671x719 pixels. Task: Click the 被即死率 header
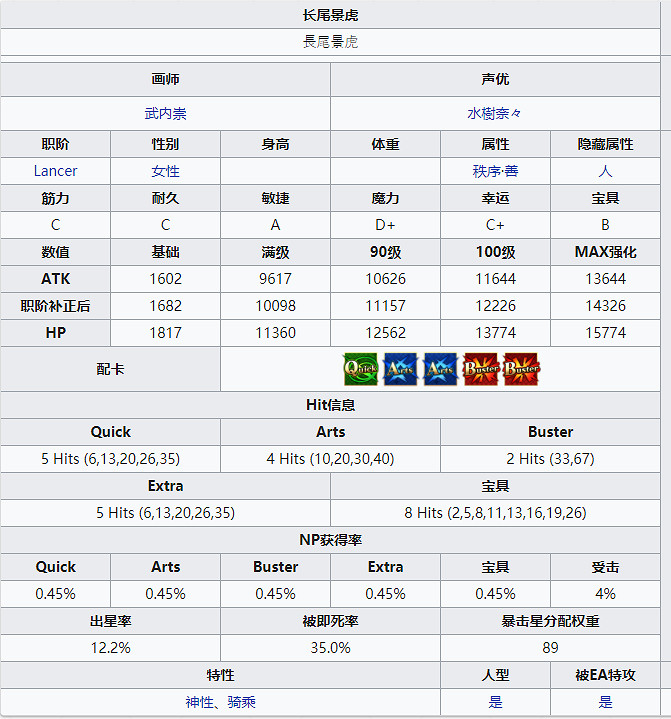click(330, 621)
